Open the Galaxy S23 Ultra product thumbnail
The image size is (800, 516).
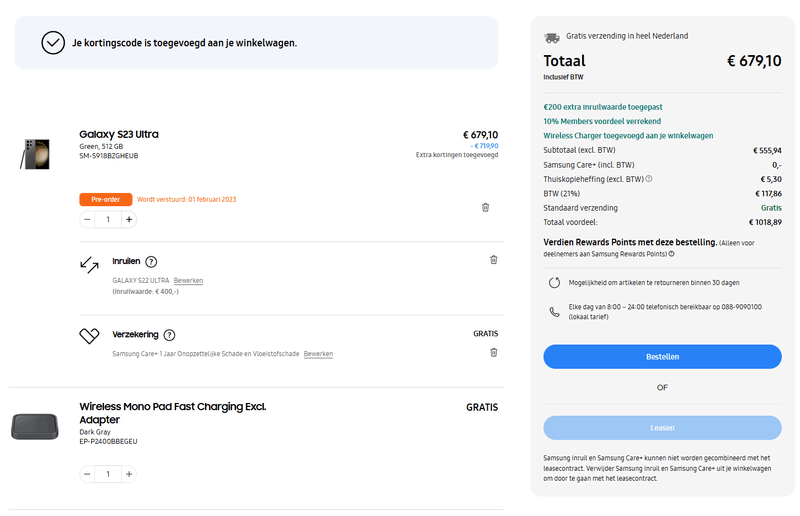[35, 154]
